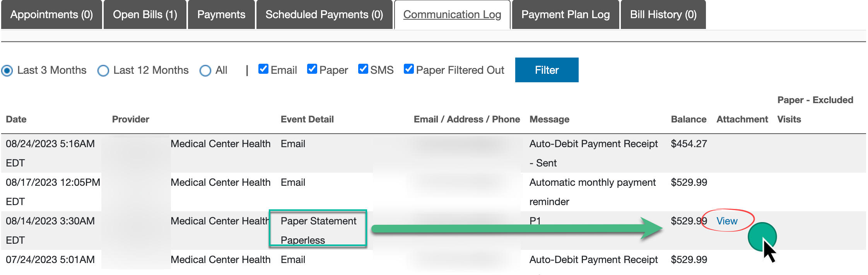This screenshot has height=275, width=868.
Task: Open the View attachment link
Action: pos(727,221)
